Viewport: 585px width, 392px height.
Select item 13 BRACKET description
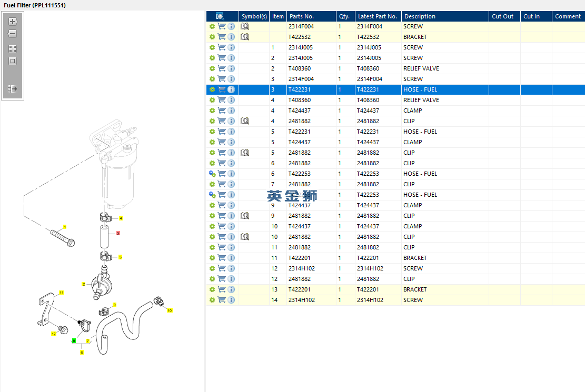pos(415,289)
